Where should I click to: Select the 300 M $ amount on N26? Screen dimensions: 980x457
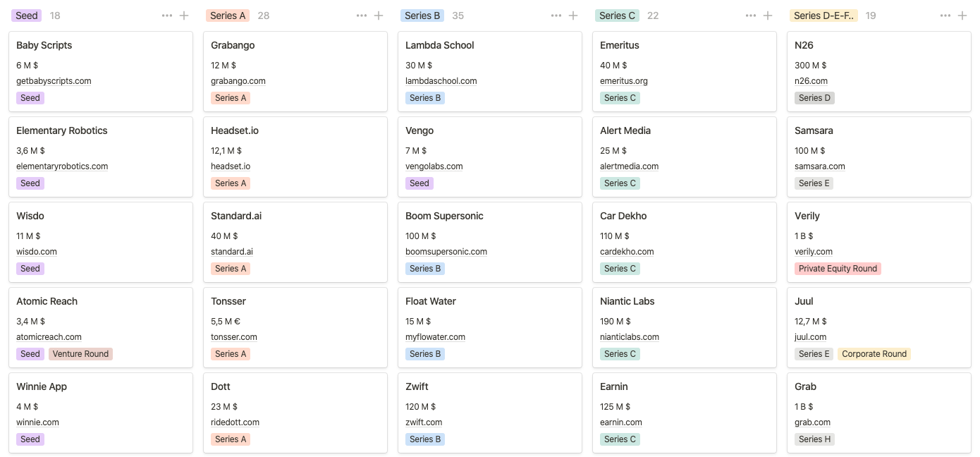click(x=811, y=66)
